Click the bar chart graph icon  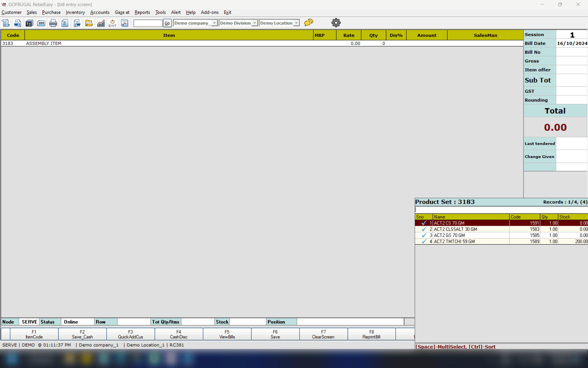coord(101,23)
